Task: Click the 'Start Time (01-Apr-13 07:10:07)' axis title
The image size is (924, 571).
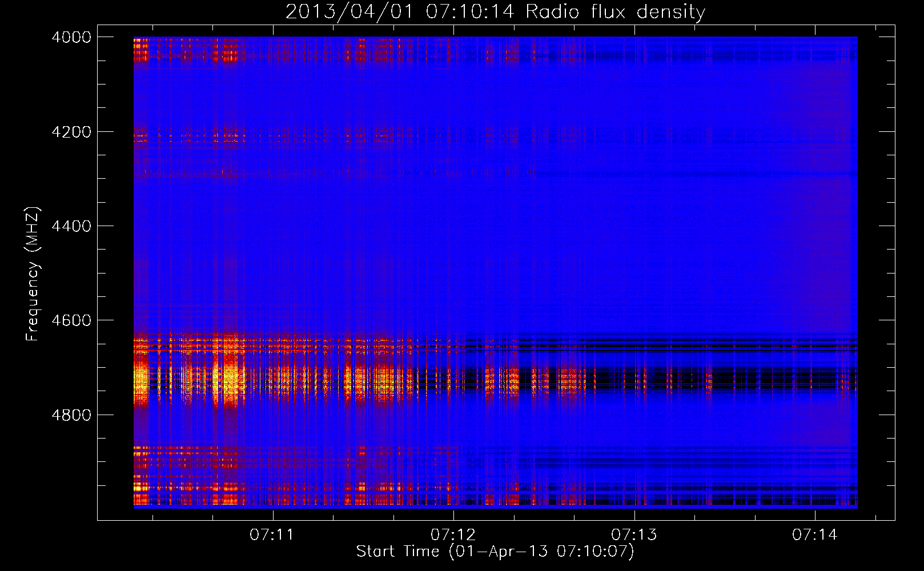Action: click(495, 552)
